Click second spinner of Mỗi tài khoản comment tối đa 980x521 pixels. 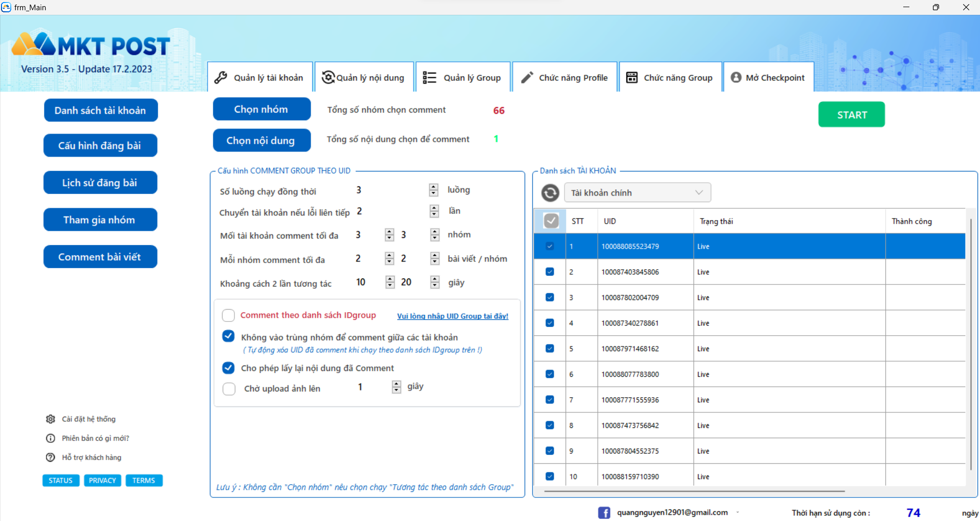pyautogui.click(x=434, y=234)
